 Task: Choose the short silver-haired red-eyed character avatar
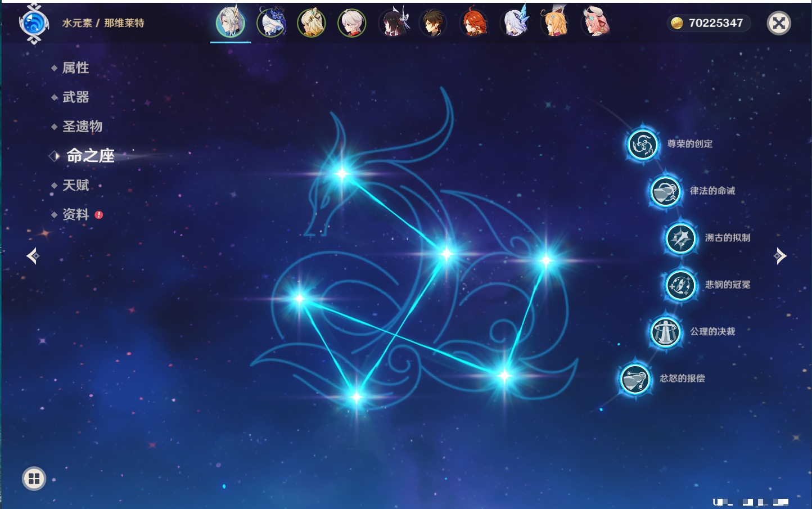(352, 22)
